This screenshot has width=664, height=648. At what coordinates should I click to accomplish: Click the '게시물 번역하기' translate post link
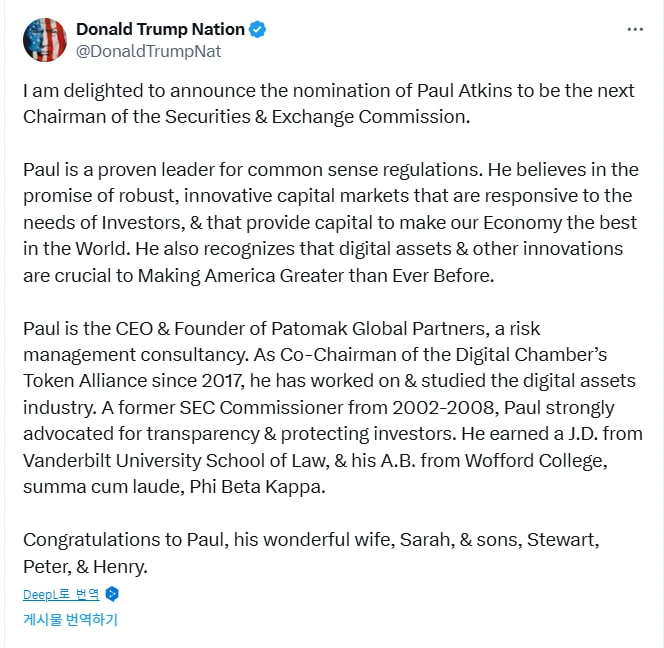pos(70,619)
